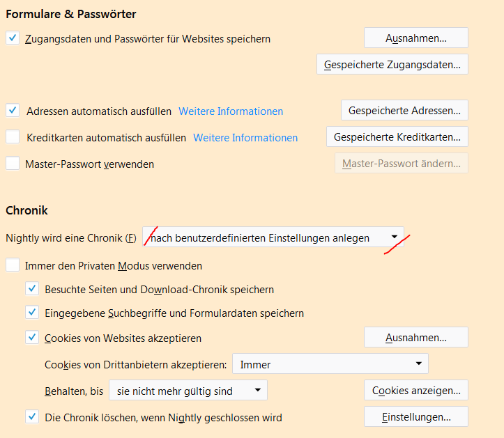504x438 pixels.
Task: Enable 'Kreditkarten automatisch ausfüllen' checkbox
Action: click(x=13, y=137)
